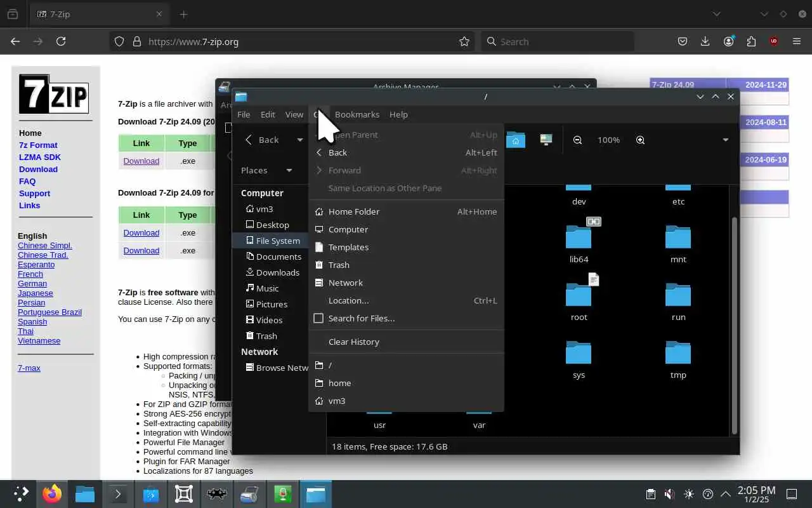812x508 pixels.
Task: Open the 7z Format link on 7-Zip site
Action: 38,145
